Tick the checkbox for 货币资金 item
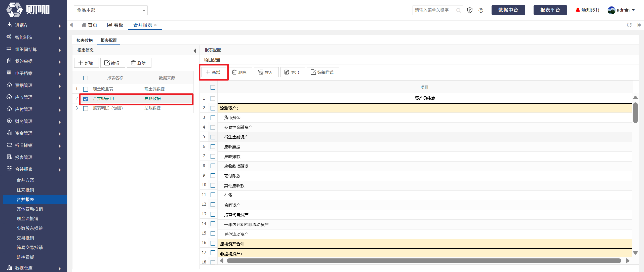The height and width of the screenshot is (272, 644). tap(213, 118)
